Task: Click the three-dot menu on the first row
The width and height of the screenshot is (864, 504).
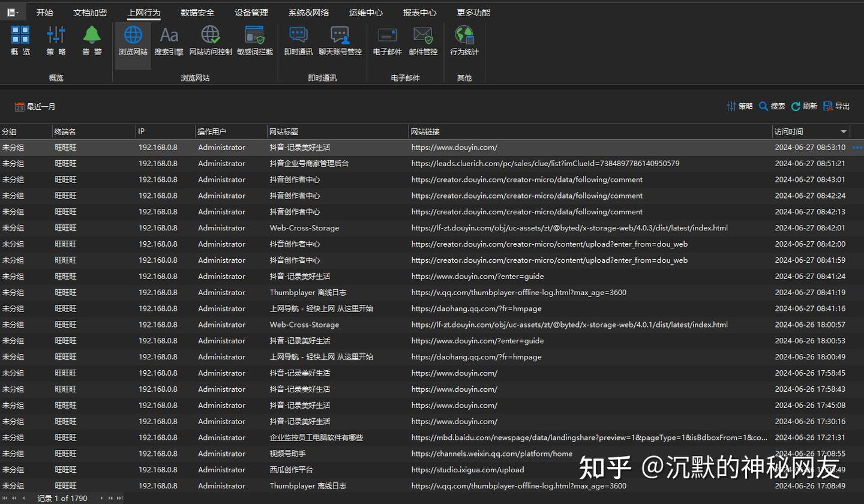Action: 857,148
